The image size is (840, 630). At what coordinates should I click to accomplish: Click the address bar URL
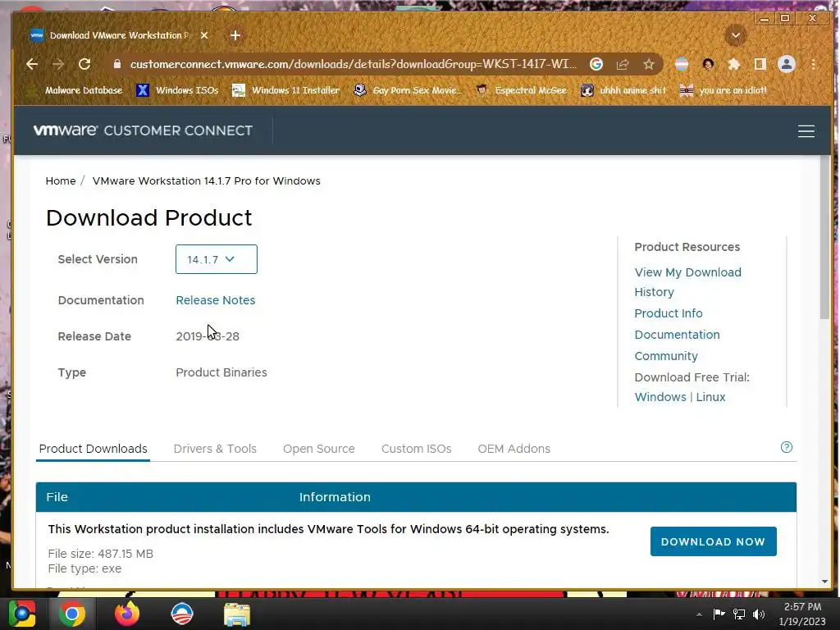[x=354, y=64]
